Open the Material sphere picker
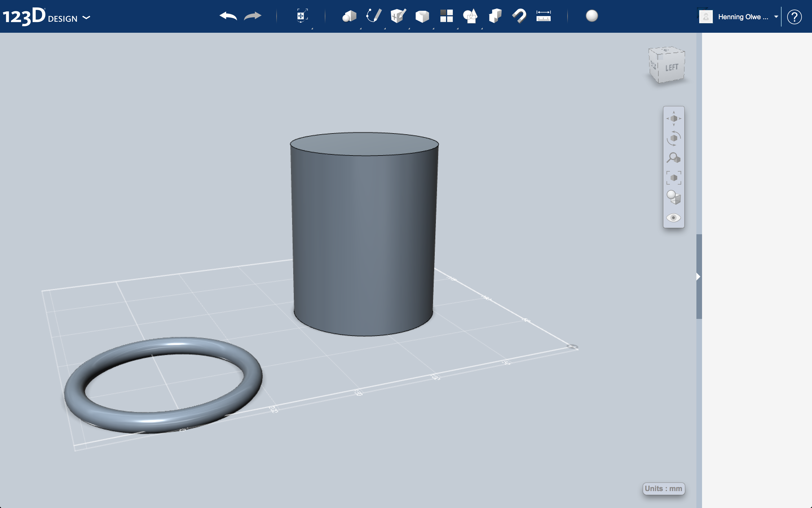The height and width of the screenshot is (508, 812). pos(592,16)
